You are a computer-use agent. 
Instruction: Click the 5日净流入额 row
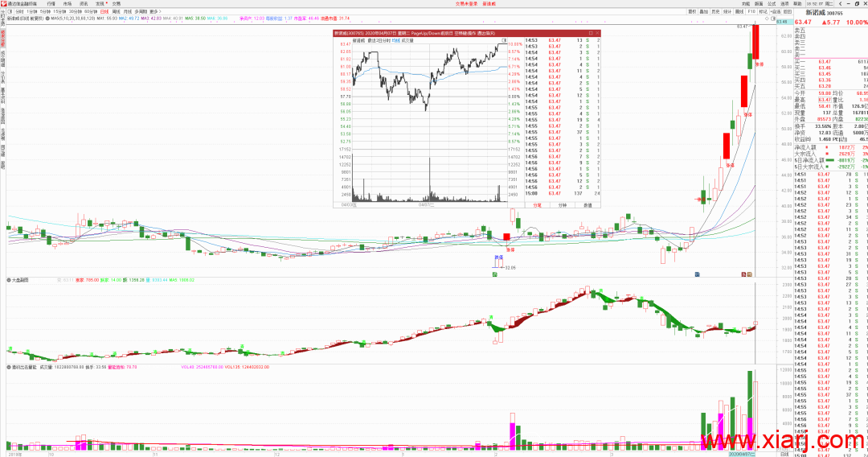[830, 160]
